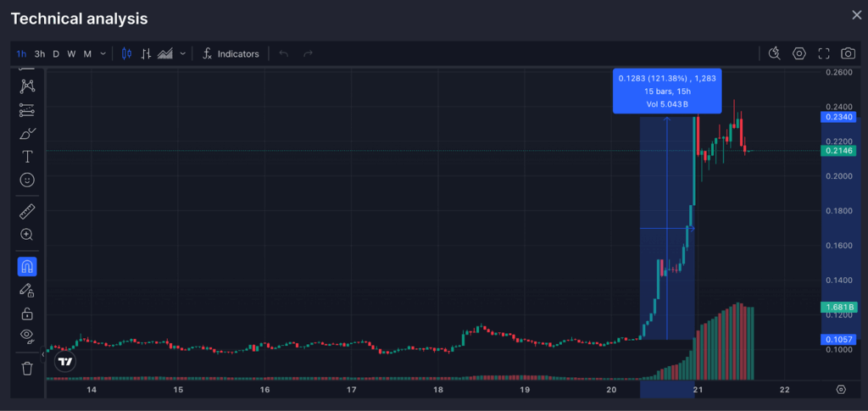Switch to the W weekly timeframe
The height and width of the screenshot is (411, 868).
pyautogui.click(x=71, y=53)
